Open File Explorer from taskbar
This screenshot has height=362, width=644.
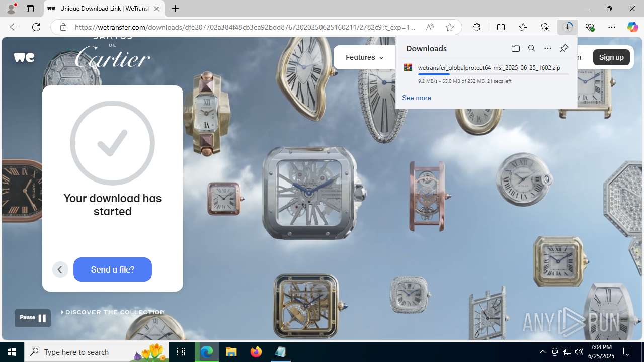coord(231,352)
